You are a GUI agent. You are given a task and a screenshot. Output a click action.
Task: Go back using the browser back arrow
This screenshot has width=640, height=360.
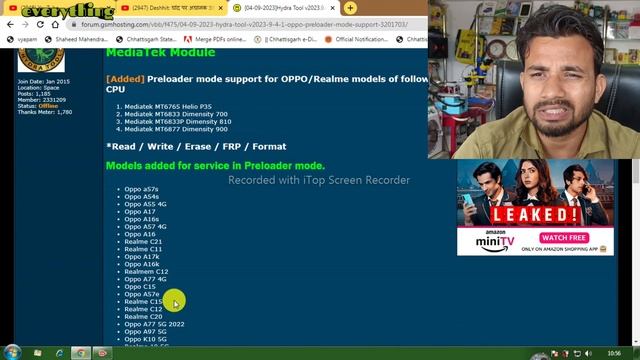(11, 24)
